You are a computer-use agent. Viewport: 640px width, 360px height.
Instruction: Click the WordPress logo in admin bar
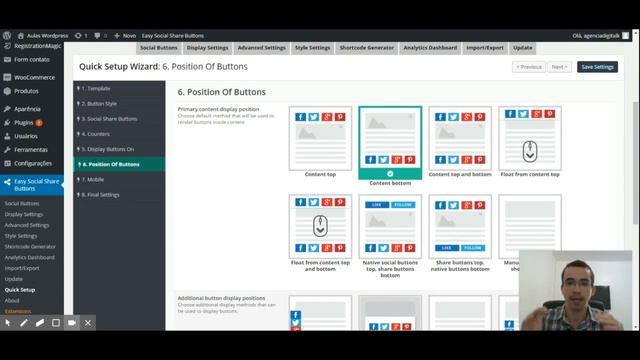tap(7, 36)
